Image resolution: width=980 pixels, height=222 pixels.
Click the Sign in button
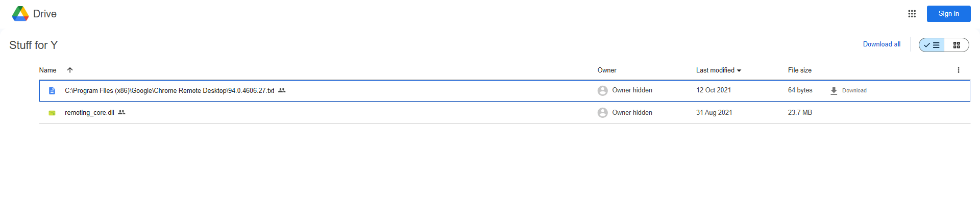(x=948, y=14)
